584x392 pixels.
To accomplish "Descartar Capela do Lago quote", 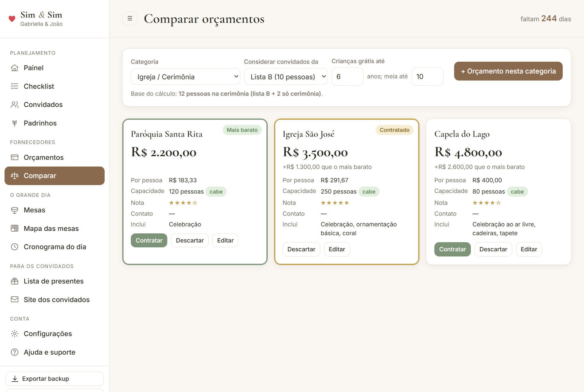I will pos(493,249).
